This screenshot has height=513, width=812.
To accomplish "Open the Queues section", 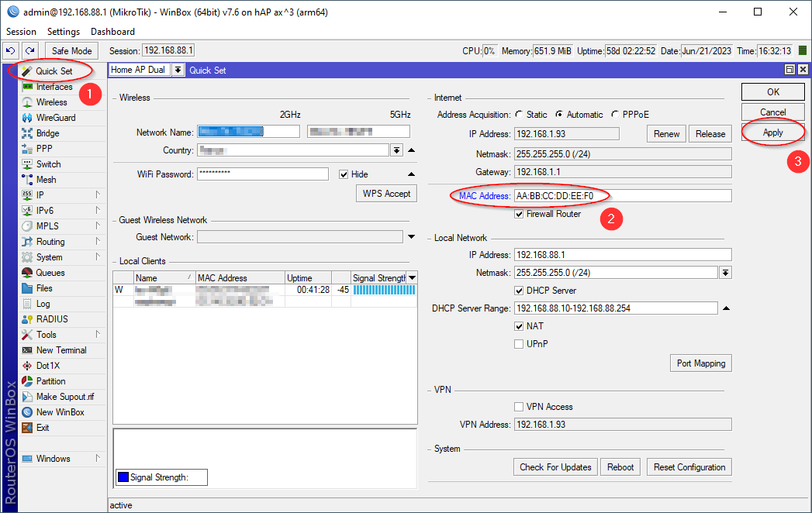I will [50, 273].
